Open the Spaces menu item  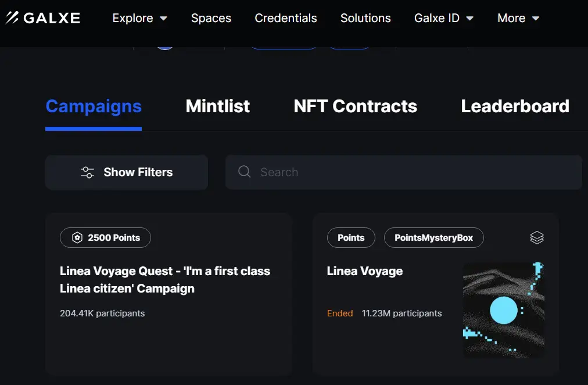tap(211, 18)
